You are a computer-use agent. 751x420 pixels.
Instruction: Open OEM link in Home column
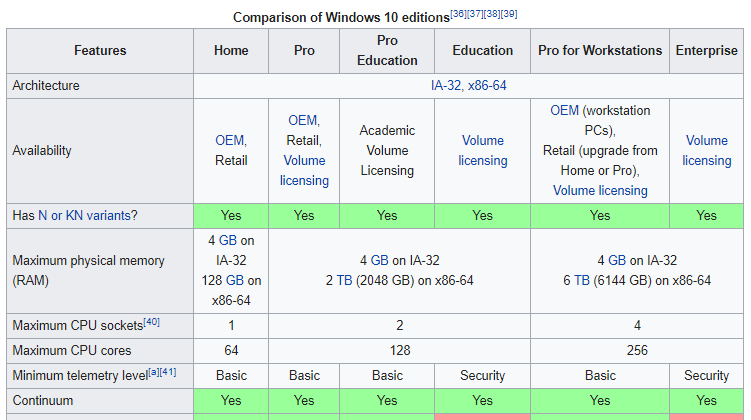pos(229,140)
